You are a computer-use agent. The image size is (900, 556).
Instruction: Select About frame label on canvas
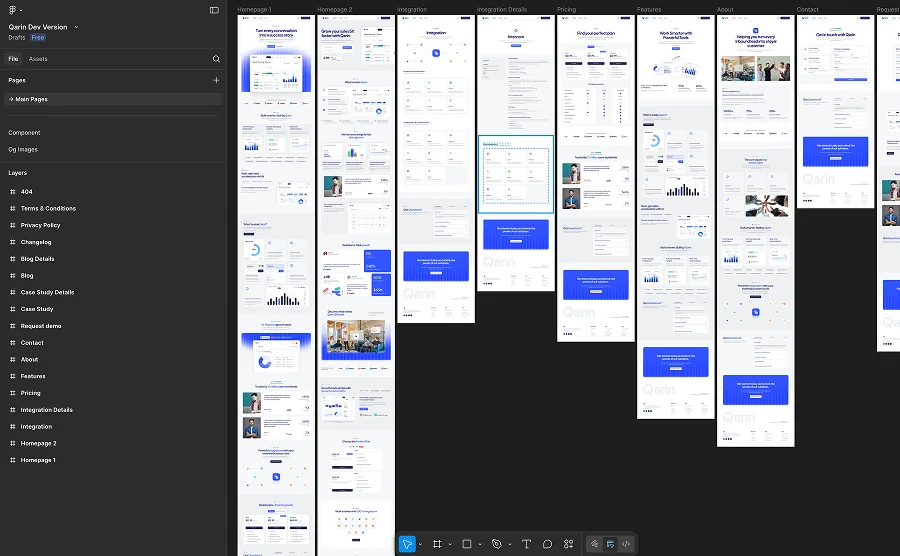(725, 10)
